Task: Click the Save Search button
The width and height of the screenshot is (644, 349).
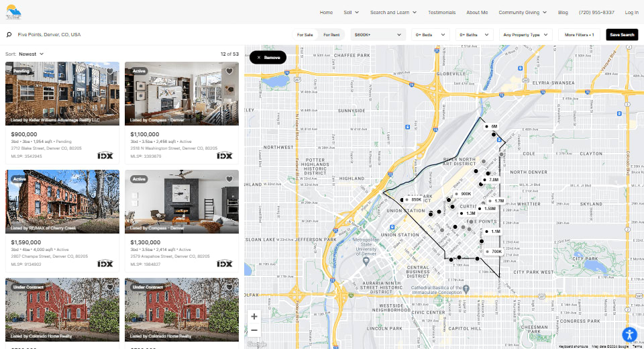Action: tap(622, 35)
